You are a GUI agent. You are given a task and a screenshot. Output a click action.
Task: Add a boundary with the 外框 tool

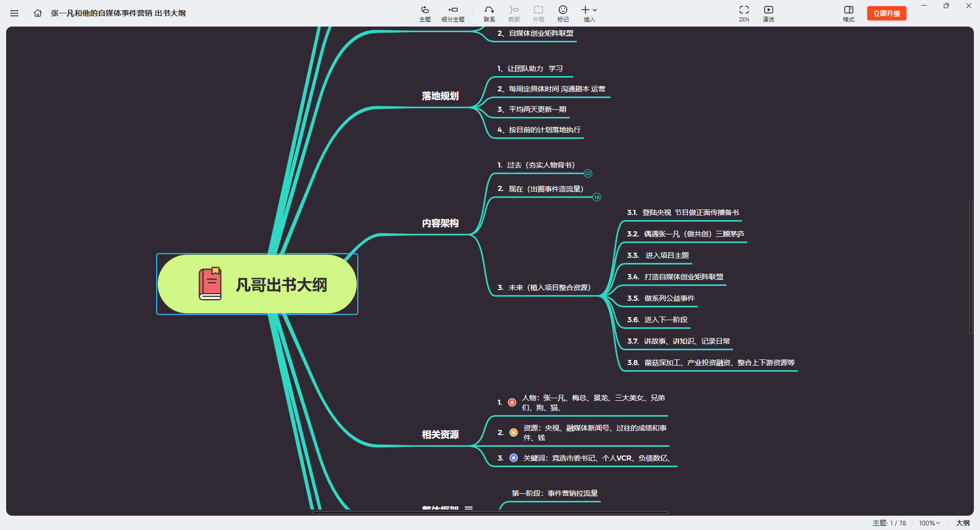coord(538,13)
